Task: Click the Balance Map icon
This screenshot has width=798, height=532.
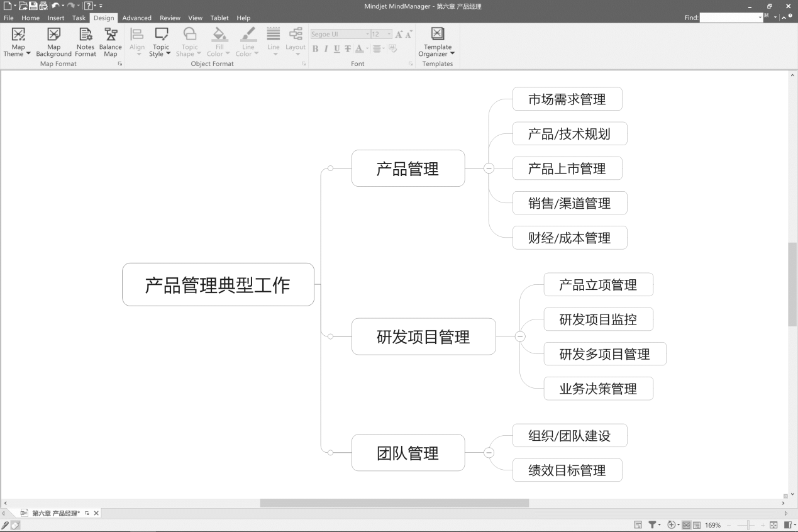Action: pyautogui.click(x=111, y=35)
